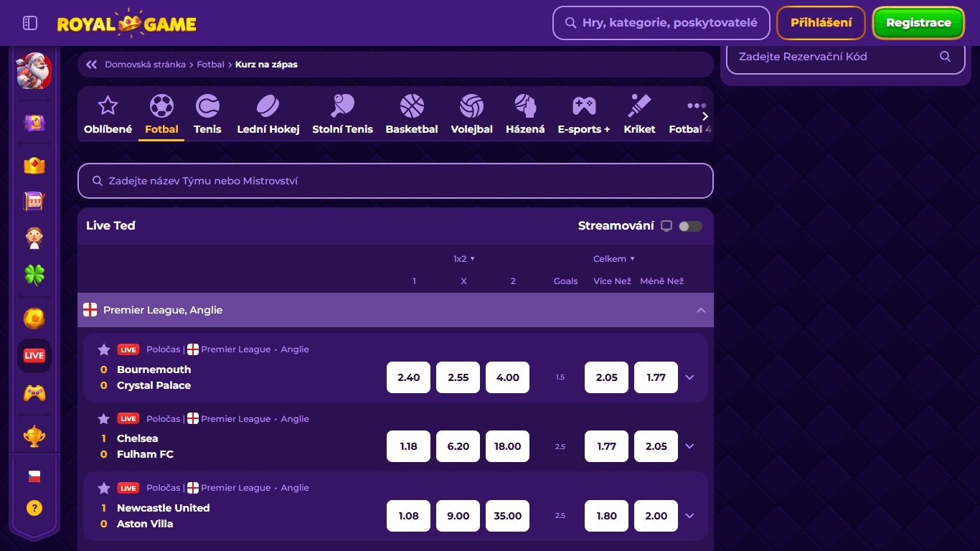The width and height of the screenshot is (980, 551).
Task: Click the Royal Game logo
Action: point(127,23)
